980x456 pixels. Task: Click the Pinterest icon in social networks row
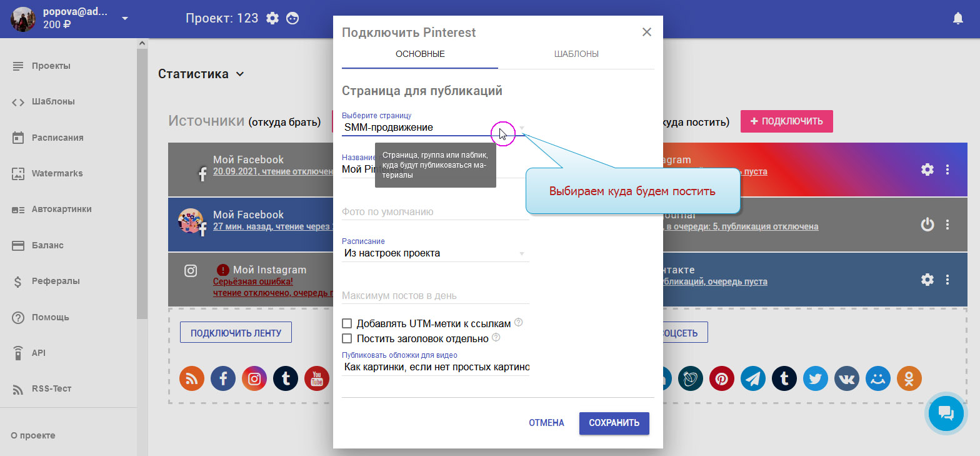722,378
